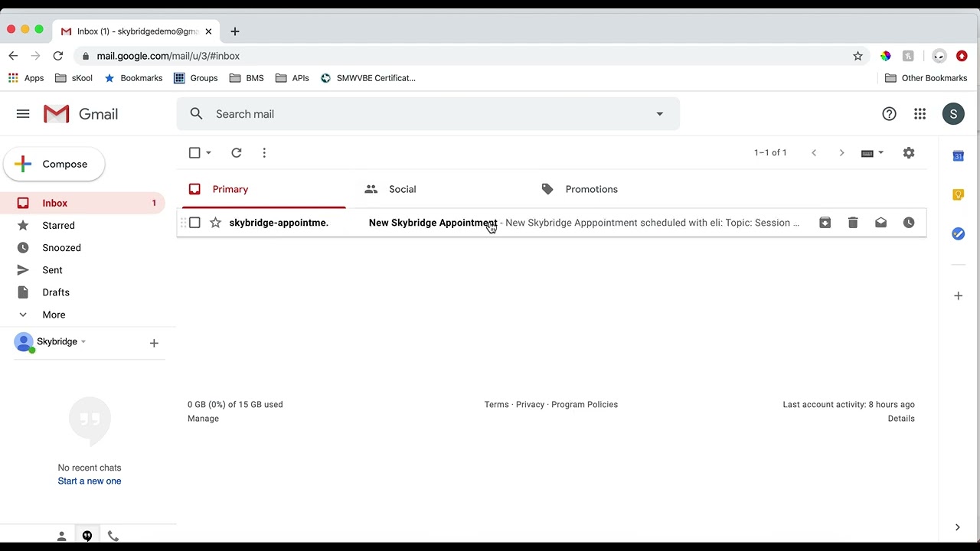Star the skybridge-appointme email
980x551 pixels.
pos(215,223)
